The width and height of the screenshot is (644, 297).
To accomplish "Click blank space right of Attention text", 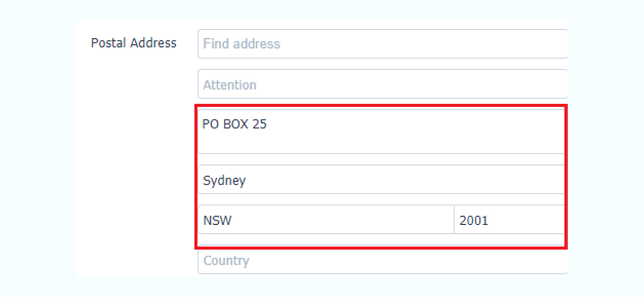I will click(x=413, y=85).
